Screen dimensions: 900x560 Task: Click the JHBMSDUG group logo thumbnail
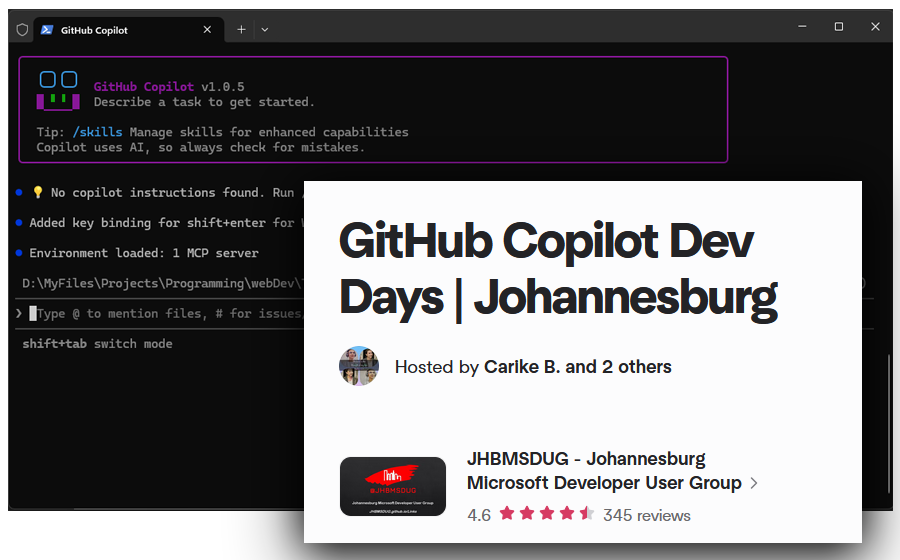pos(393,487)
